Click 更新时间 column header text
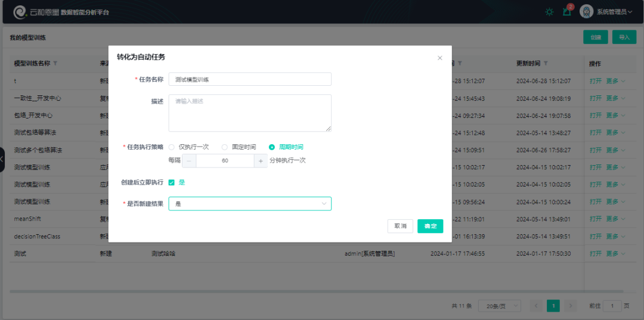 coord(528,64)
